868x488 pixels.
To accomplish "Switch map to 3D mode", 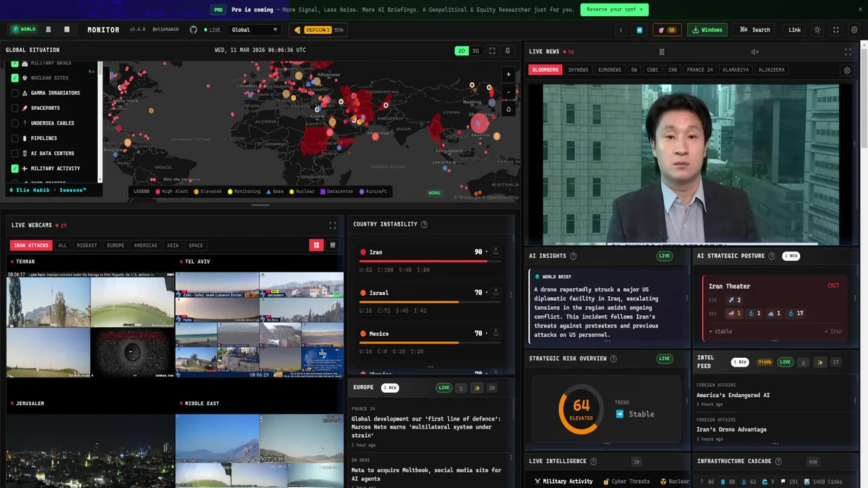I will click(475, 51).
